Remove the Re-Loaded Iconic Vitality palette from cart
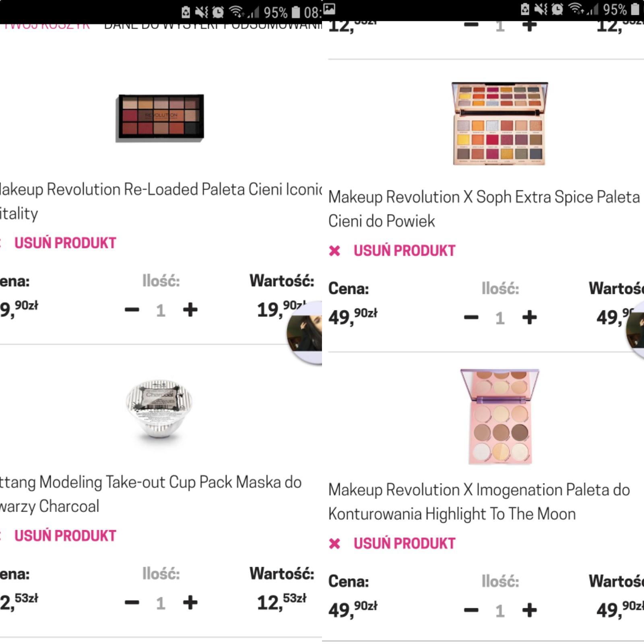This screenshot has height=644, width=644. pyautogui.click(x=65, y=243)
